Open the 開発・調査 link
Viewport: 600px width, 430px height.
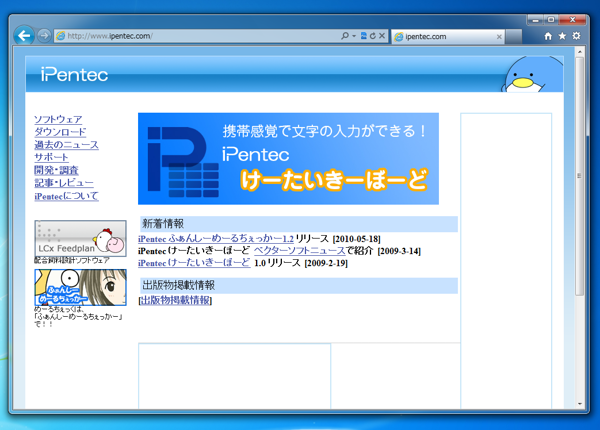[56, 170]
